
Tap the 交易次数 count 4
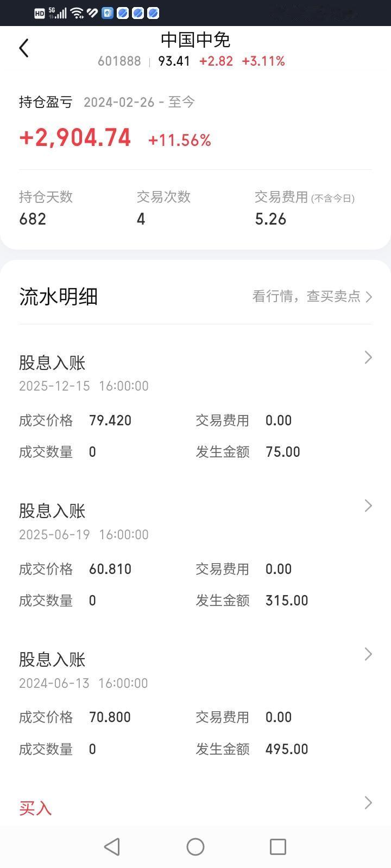[141, 219]
